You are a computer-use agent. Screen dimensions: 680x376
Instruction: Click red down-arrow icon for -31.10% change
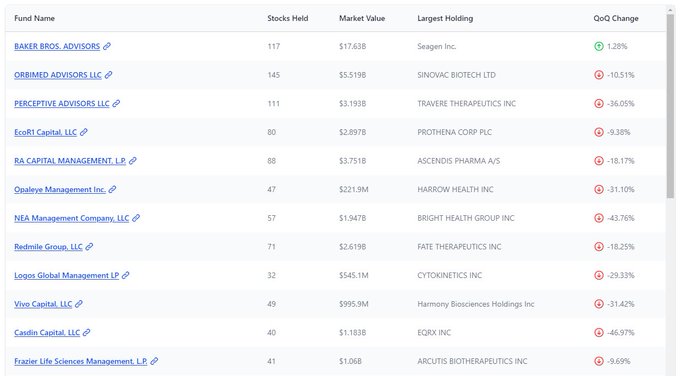598,189
